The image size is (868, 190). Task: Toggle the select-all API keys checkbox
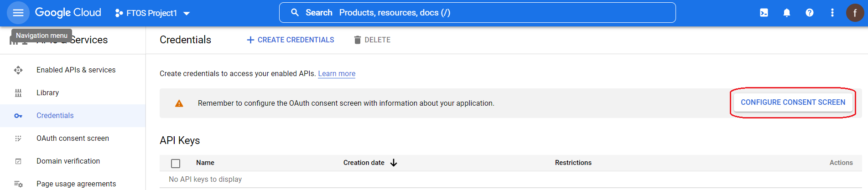[176, 163]
